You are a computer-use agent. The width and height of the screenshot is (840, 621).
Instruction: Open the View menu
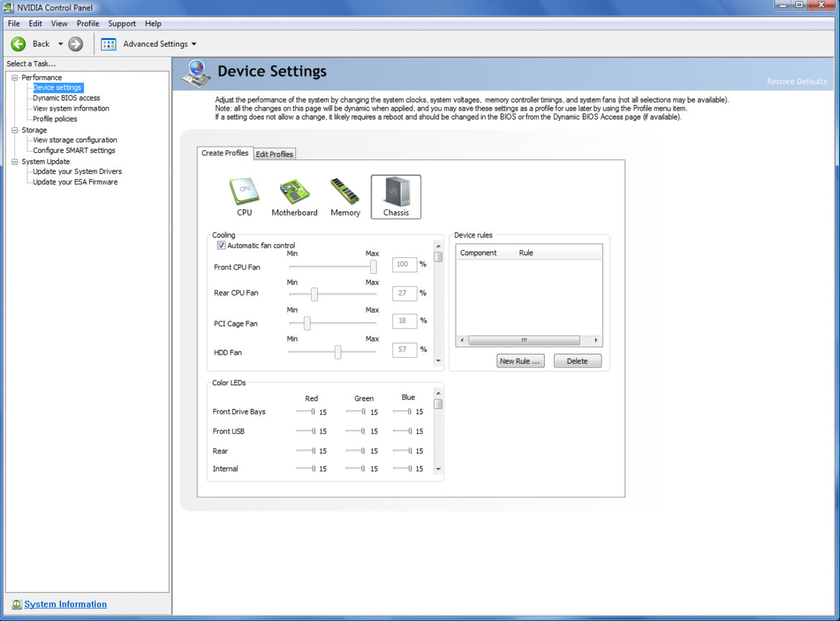point(59,24)
